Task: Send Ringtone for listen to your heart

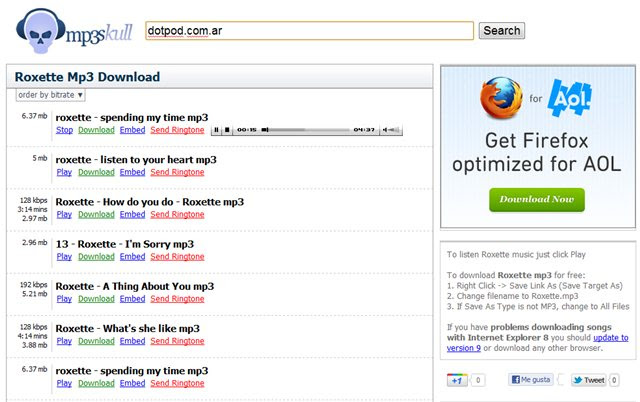Action: [x=177, y=172]
